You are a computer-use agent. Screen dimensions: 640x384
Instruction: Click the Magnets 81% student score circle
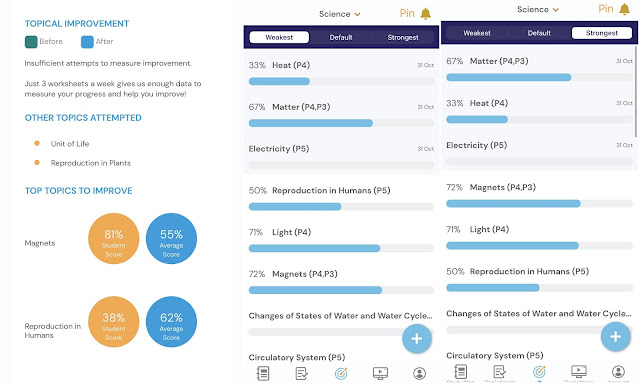(x=113, y=238)
